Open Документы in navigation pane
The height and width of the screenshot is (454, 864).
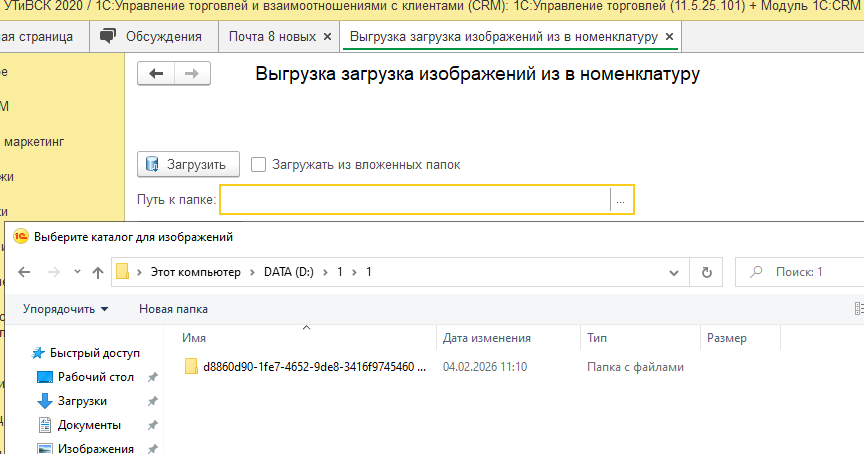[x=79, y=425]
